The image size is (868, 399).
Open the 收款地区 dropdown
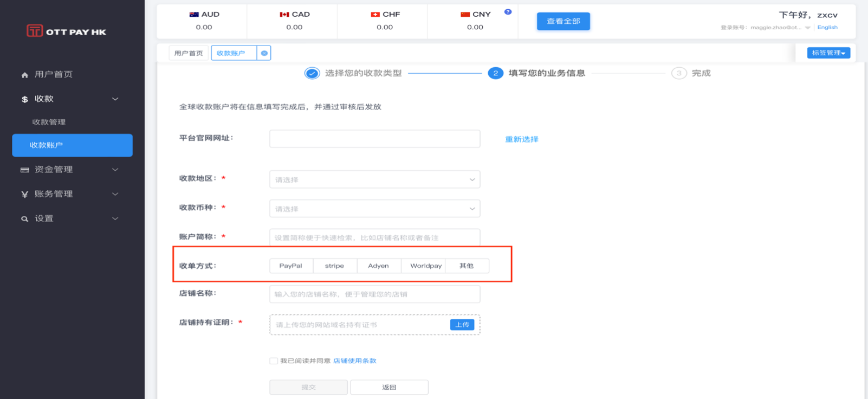pos(375,179)
